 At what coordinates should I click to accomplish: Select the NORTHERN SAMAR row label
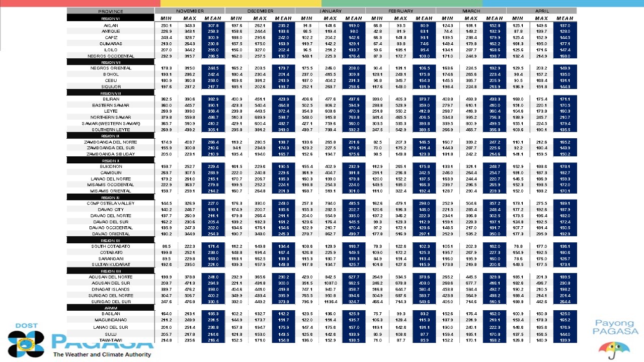pyautogui.click(x=111, y=117)
